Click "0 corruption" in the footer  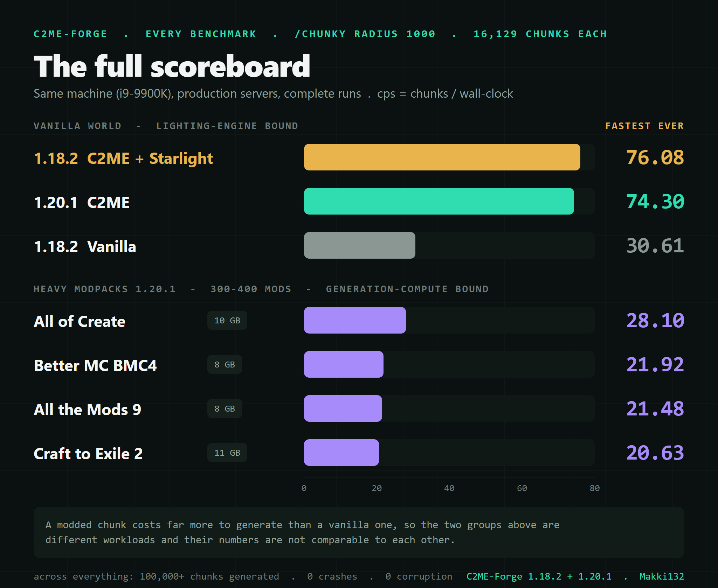(419, 576)
